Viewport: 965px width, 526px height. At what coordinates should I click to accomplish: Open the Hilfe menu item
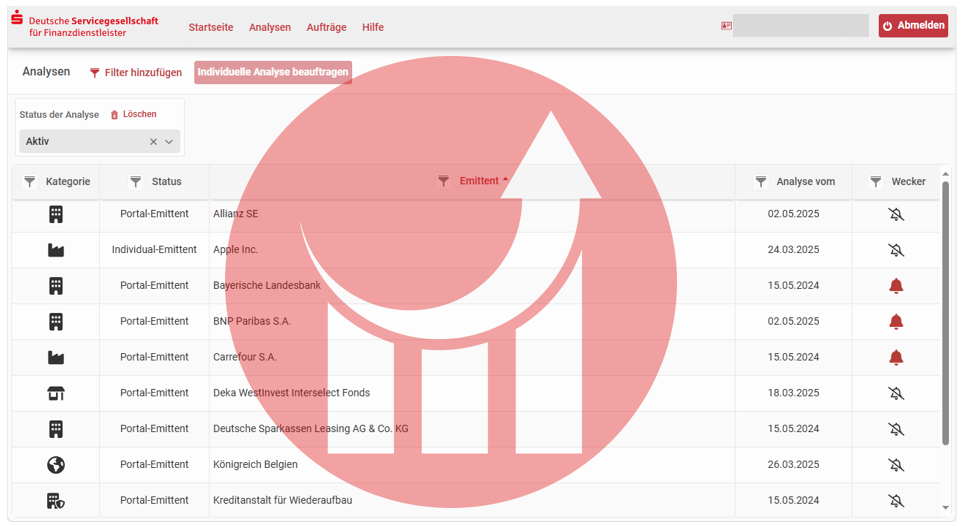coord(372,27)
